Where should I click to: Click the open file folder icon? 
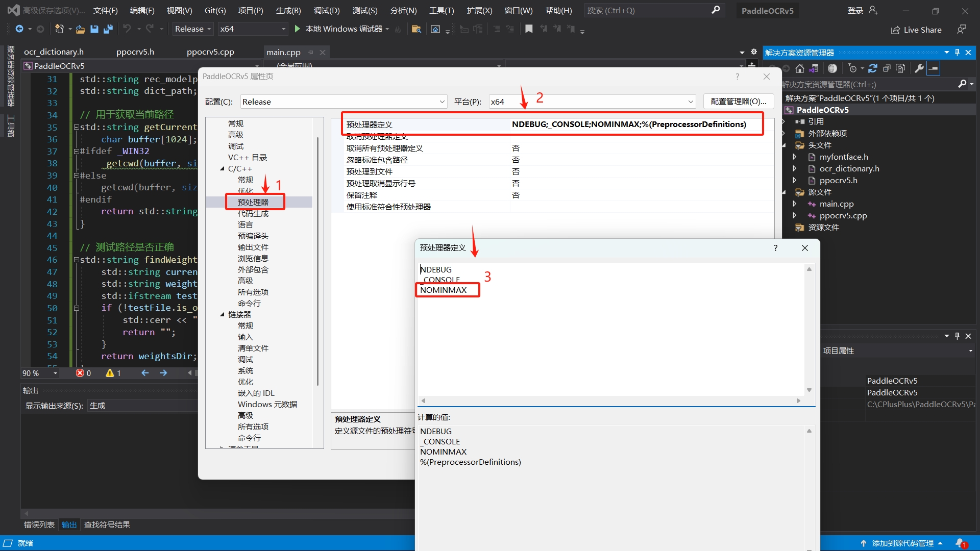point(80,29)
